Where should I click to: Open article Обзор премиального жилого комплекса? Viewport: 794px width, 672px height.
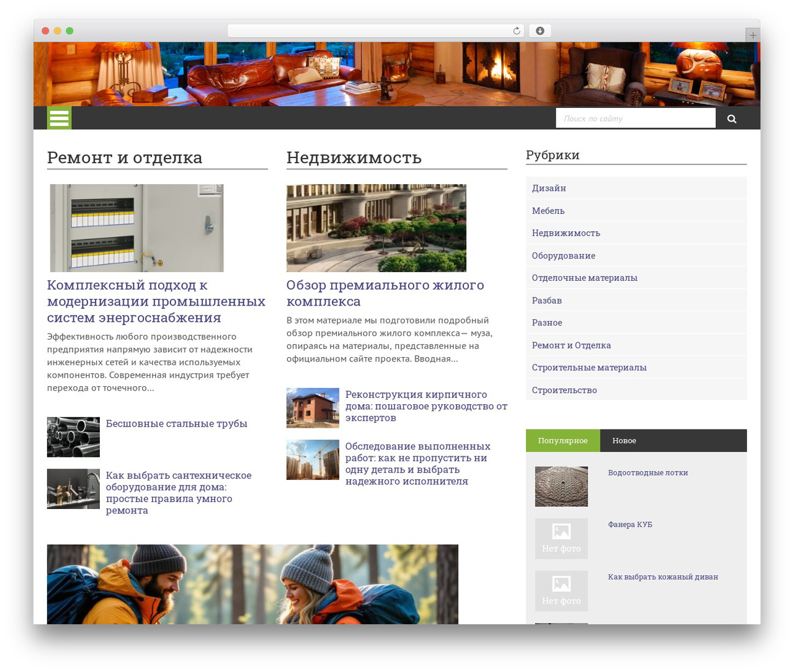click(x=385, y=293)
